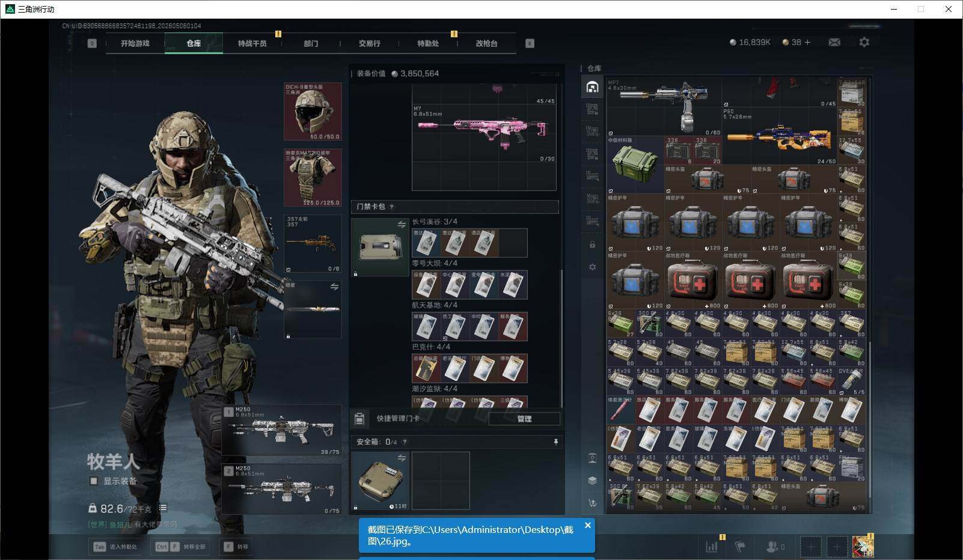Viewport: 963px width, 560px height.
Task: Select the main warehouse icon in sidebar
Action: (x=592, y=87)
